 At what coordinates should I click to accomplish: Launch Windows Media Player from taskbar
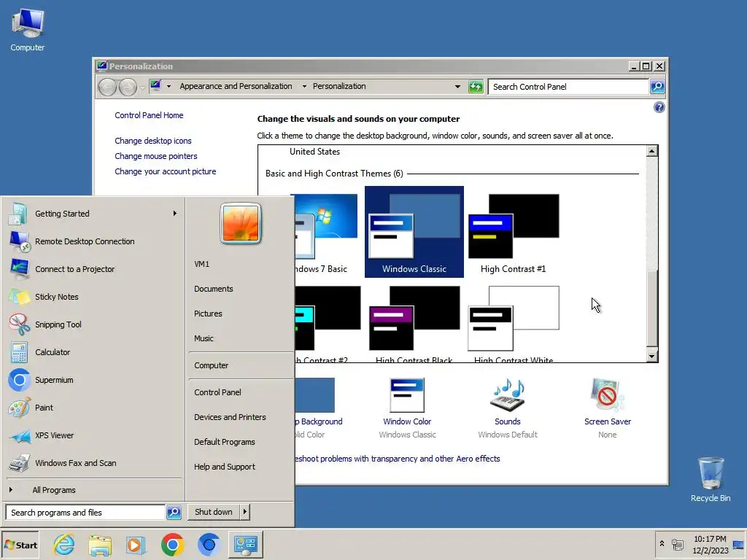(136, 545)
